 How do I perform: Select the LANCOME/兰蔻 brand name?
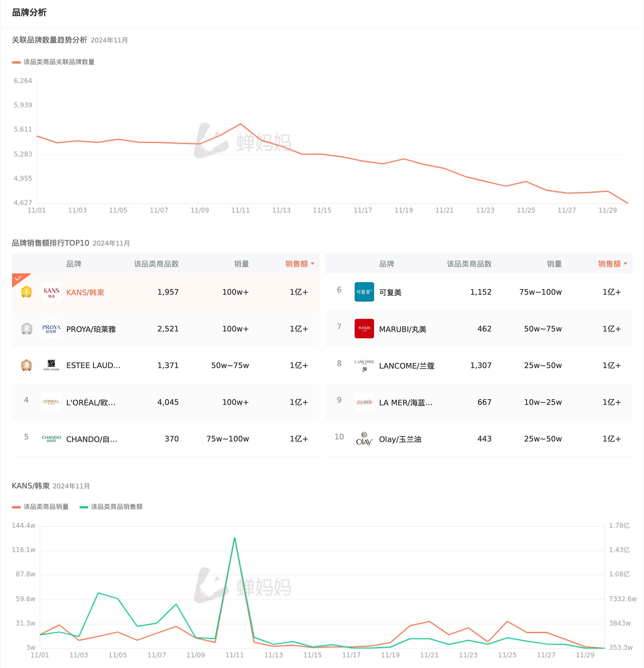point(406,366)
